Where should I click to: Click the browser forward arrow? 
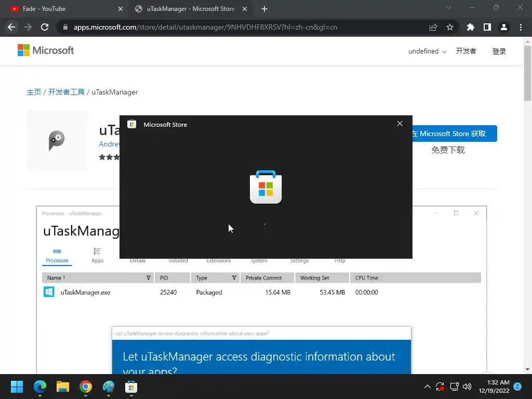tap(28, 27)
